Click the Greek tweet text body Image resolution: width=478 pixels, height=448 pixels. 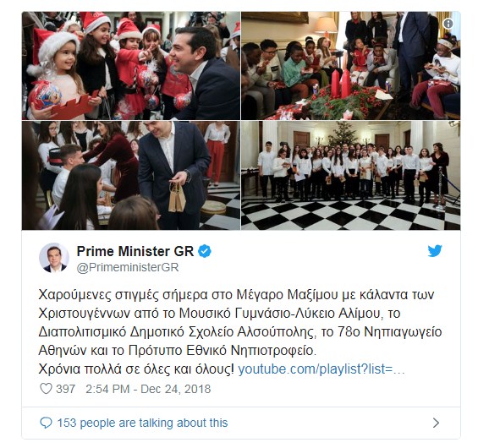click(x=240, y=331)
